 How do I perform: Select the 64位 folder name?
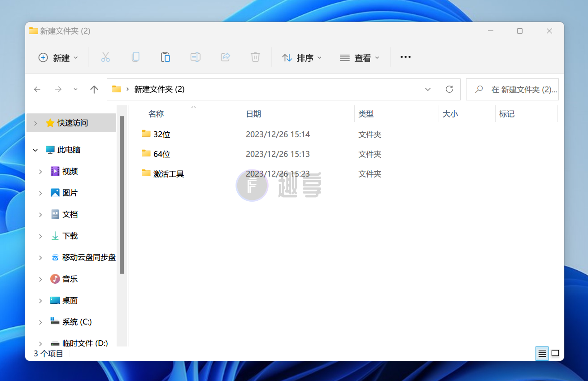point(162,154)
